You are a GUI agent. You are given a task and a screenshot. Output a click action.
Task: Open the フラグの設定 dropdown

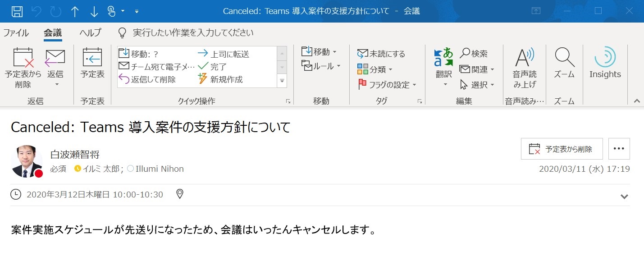tap(387, 84)
